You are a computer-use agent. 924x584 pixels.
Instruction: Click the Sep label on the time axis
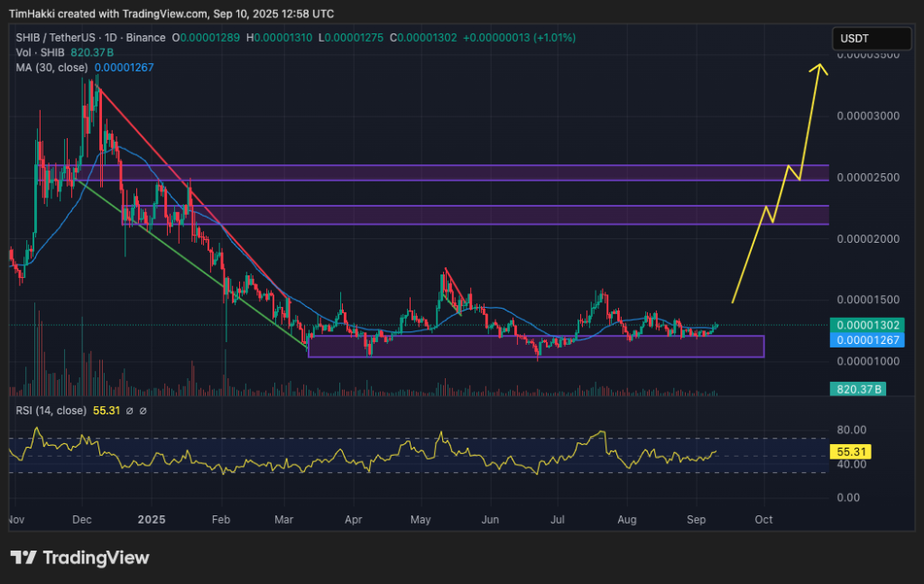(696, 520)
